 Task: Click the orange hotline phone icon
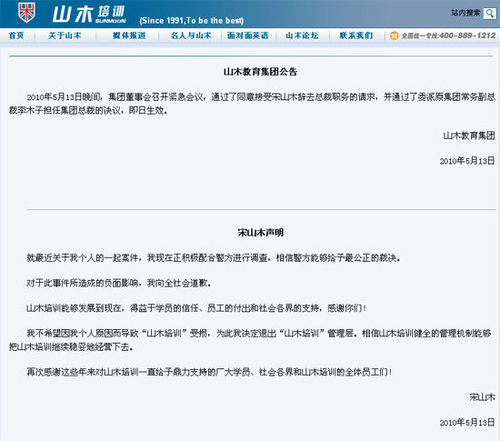(394, 36)
